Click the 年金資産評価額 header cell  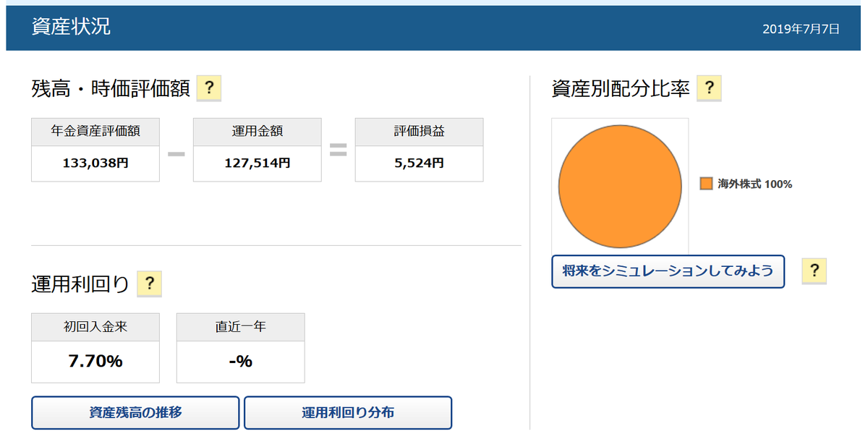95,132
